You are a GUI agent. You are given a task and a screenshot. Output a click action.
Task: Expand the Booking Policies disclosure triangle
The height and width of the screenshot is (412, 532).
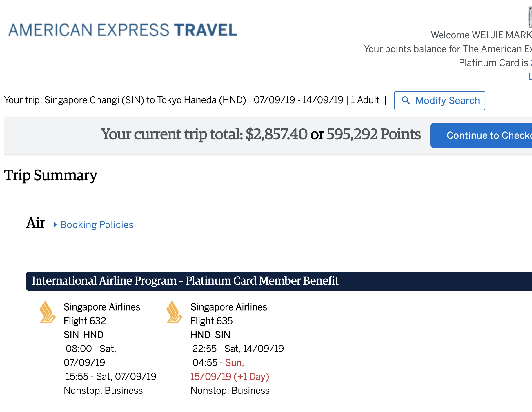point(55,225)
